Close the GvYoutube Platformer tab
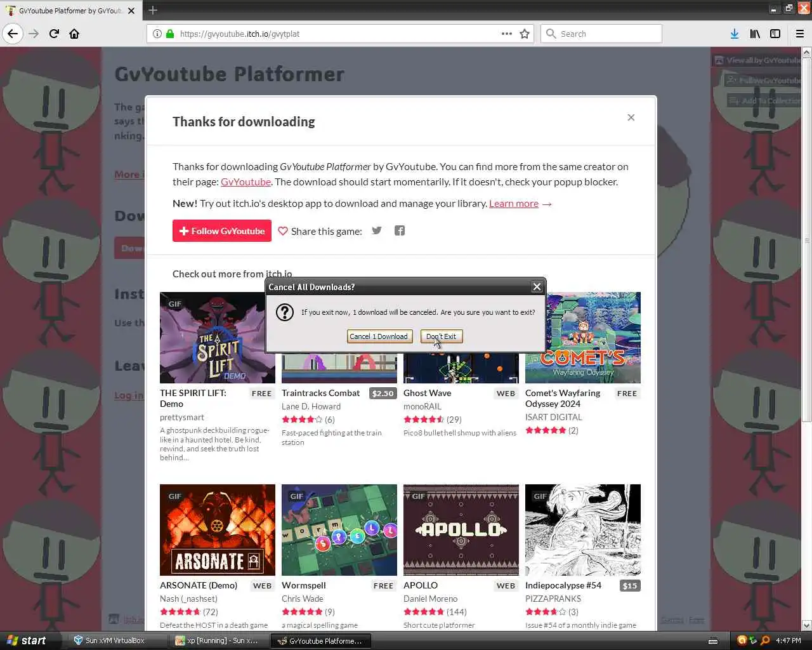The height and width of the screenshot is (650, 812). (131, 11)
